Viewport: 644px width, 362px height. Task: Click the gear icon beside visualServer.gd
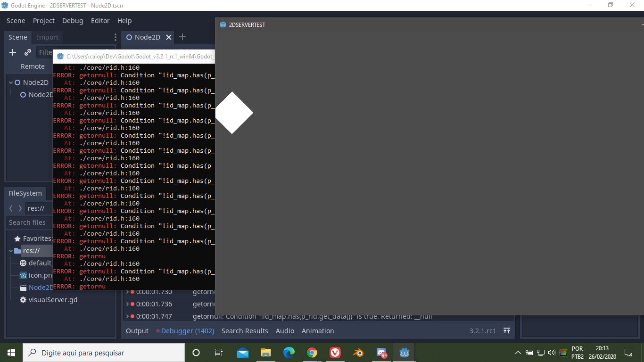tap(23, 299)
